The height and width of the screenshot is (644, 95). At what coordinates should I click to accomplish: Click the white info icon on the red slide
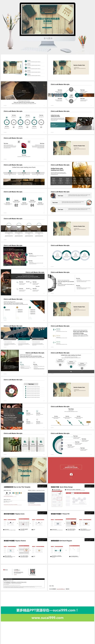tap(71, 474)
